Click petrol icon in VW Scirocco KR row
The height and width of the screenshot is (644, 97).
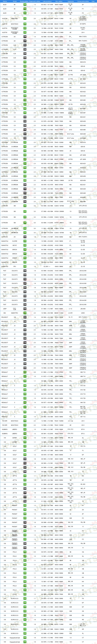tap(25, 629)
